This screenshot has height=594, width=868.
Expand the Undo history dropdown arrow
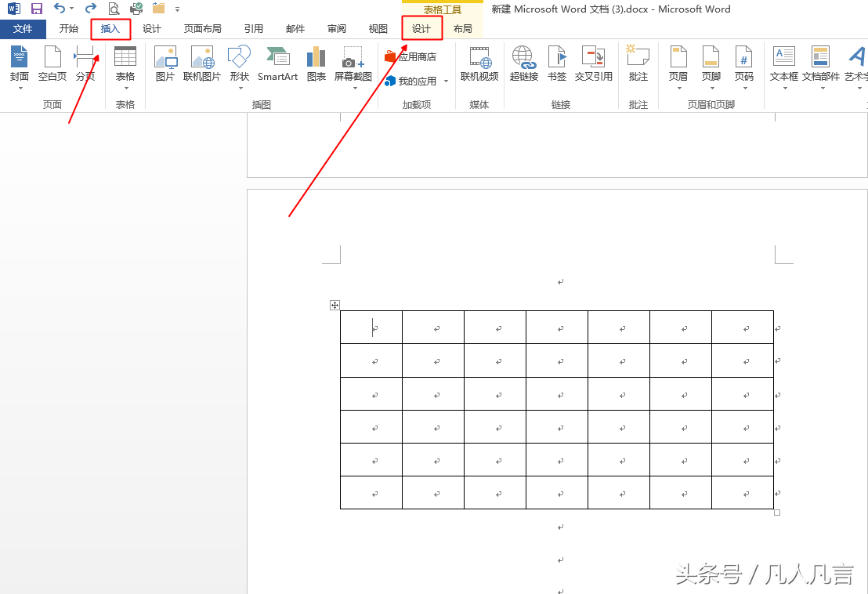72,9
